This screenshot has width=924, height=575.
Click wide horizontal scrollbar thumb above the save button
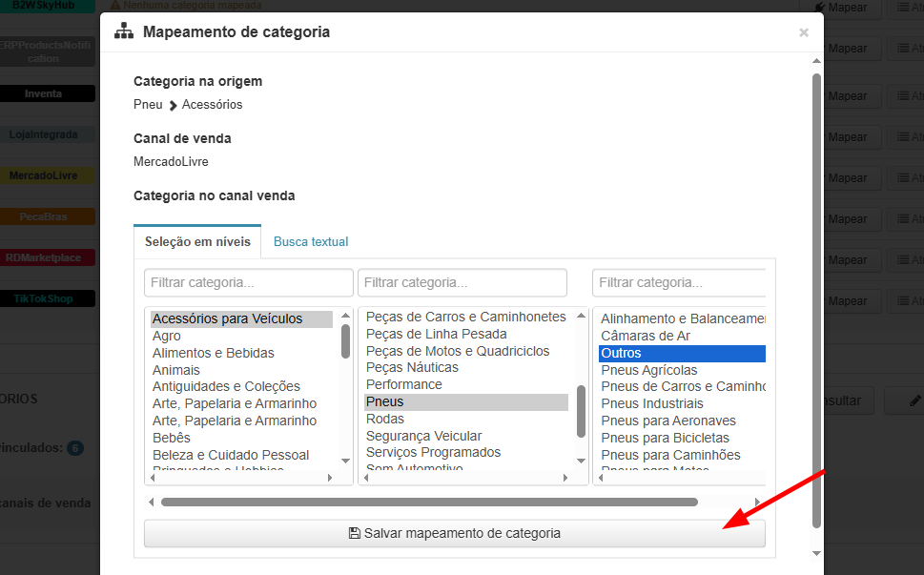(x=430, y=502)
